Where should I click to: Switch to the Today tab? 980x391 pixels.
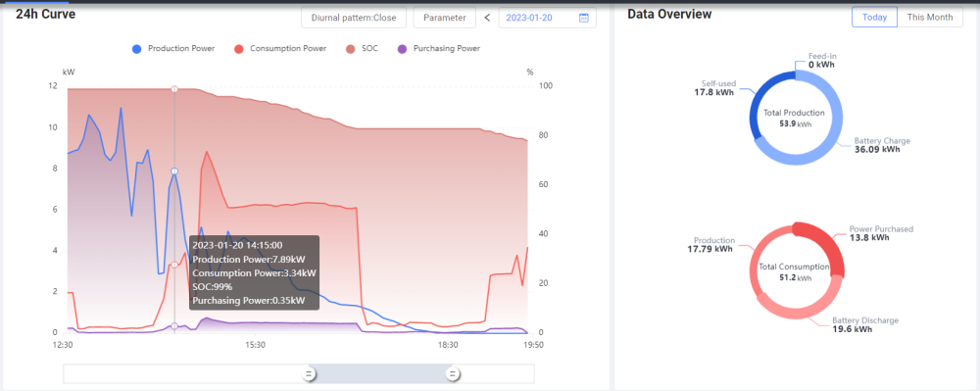tap(874, 18)
